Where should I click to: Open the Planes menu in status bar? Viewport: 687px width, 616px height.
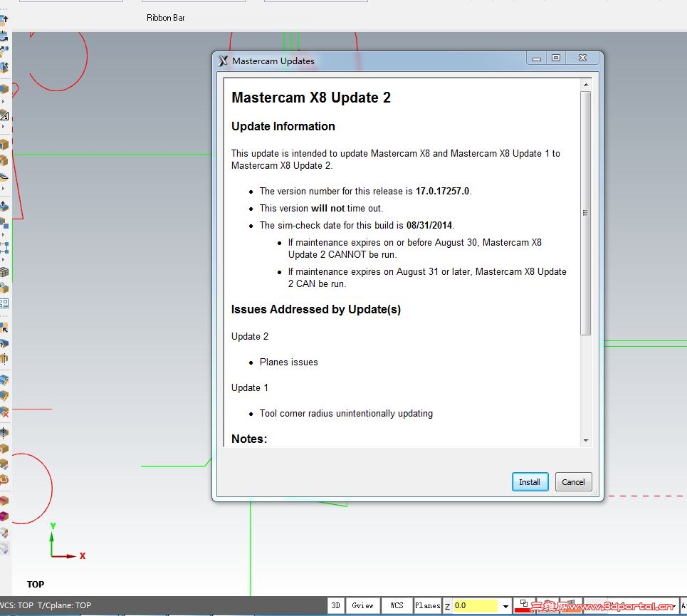pyautogui.click(x=427, y=605)
